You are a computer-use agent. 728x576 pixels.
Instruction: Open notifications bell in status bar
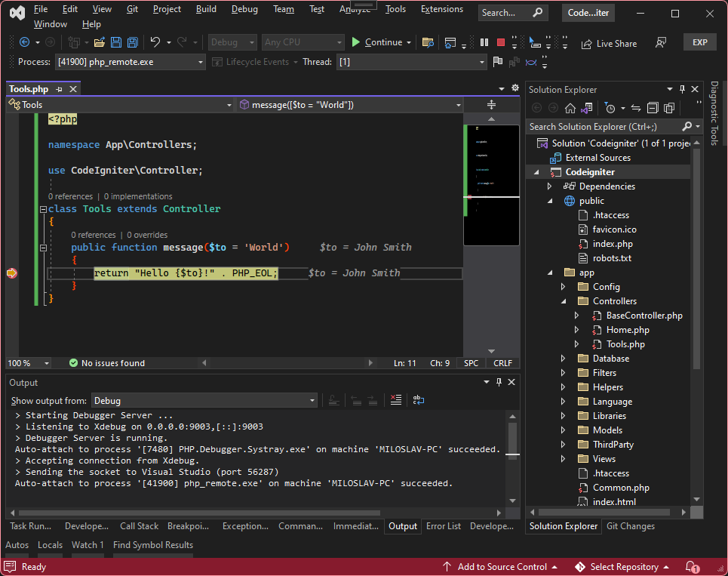(x=691, y=567)
